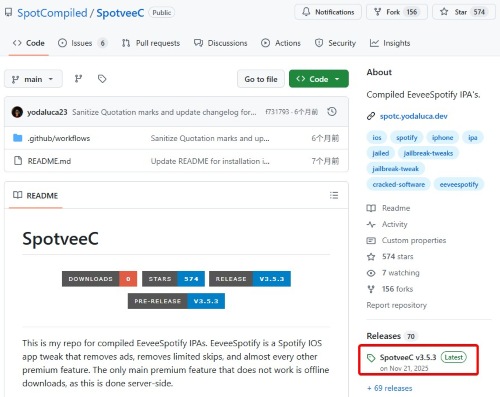The height and width of the screenshot is (397, 500).
Task: Click Go to file button
Action: click(261, 79)
